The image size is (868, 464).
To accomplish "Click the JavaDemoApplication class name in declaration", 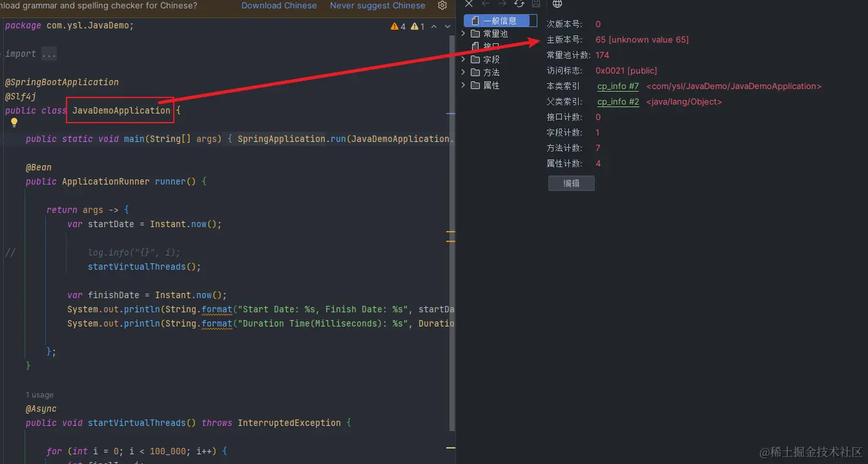I will pos(121,110).
